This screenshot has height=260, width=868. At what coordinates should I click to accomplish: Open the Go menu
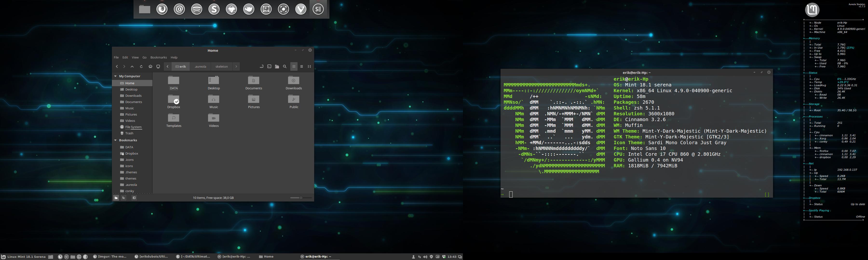point(145,58)
